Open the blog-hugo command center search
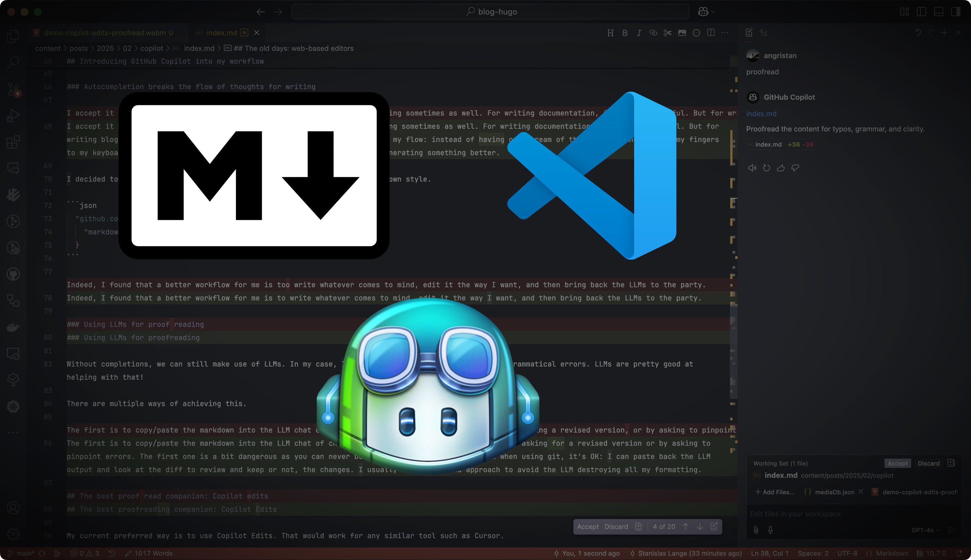This screenshot has height=560, width=971. (490, 12)
